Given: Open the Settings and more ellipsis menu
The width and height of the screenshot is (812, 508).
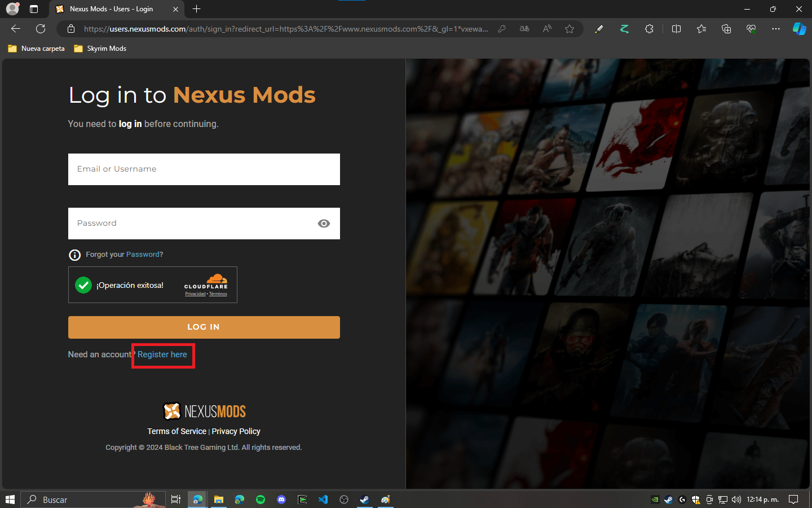Looking at the screenshot, I should coord(776,29).
